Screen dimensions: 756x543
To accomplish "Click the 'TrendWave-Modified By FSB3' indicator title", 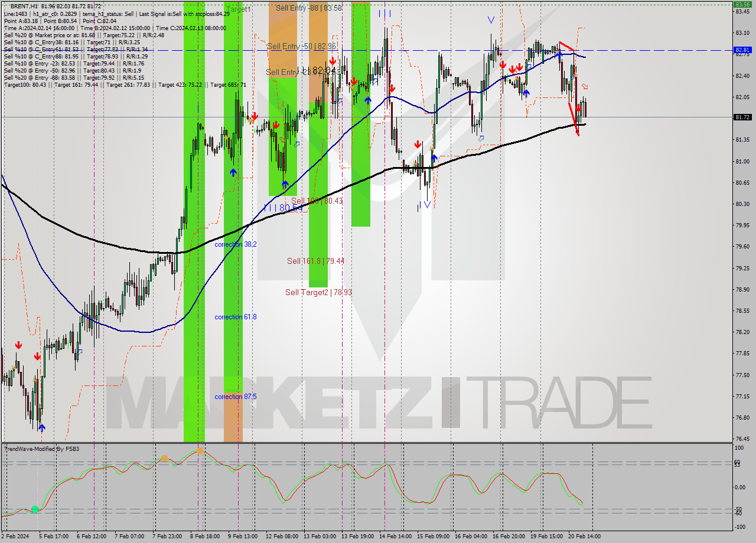I will pyautogui.click(x=42, y=449).
